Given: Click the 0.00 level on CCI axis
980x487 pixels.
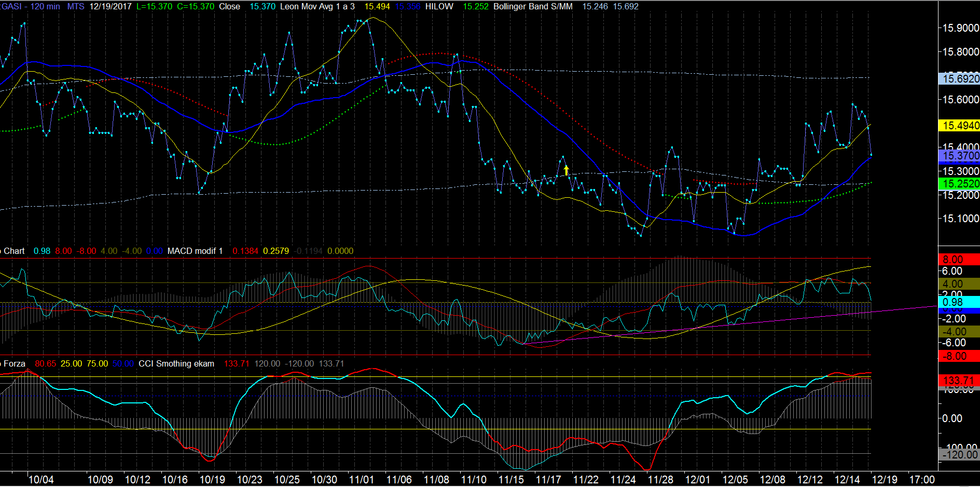Looking at the screenshot, I should [x=953, y=418].
